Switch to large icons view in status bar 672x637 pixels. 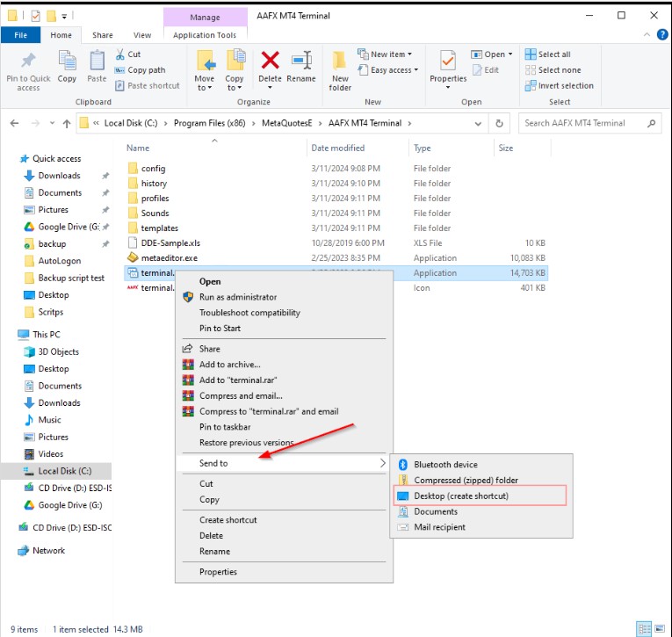(x=660, y=629)
